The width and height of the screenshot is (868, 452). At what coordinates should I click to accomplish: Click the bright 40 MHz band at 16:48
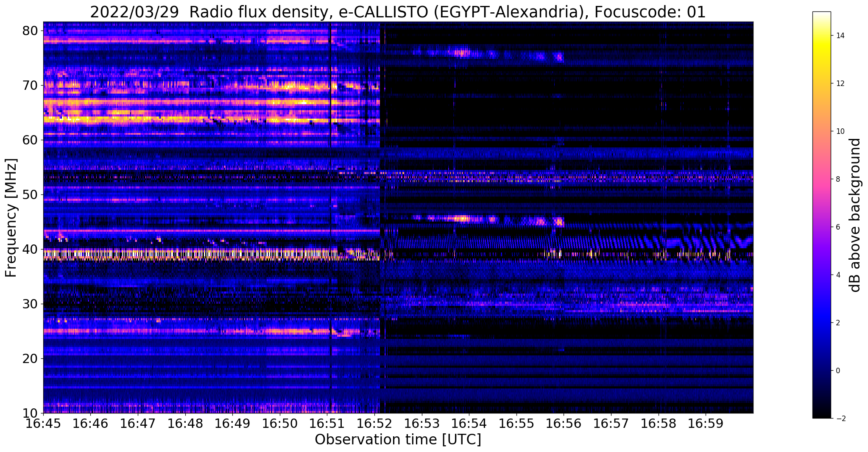(x=185, y=255)
